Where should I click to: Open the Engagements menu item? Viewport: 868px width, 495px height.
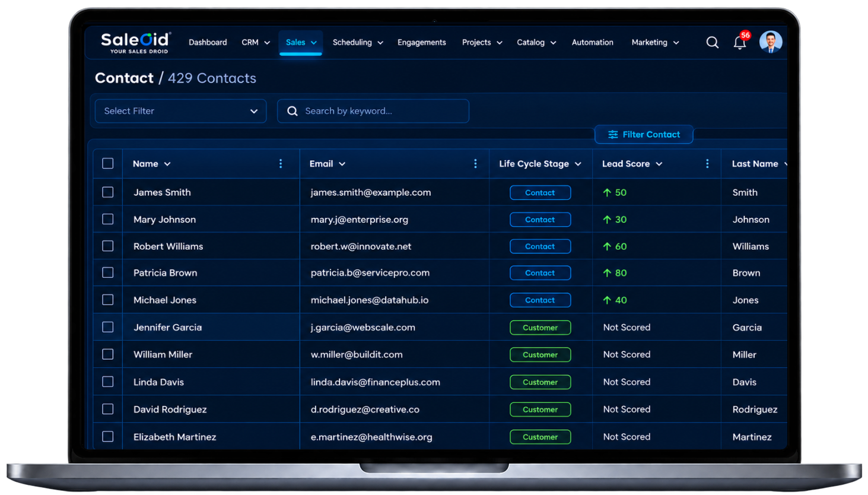click(422, 43)
